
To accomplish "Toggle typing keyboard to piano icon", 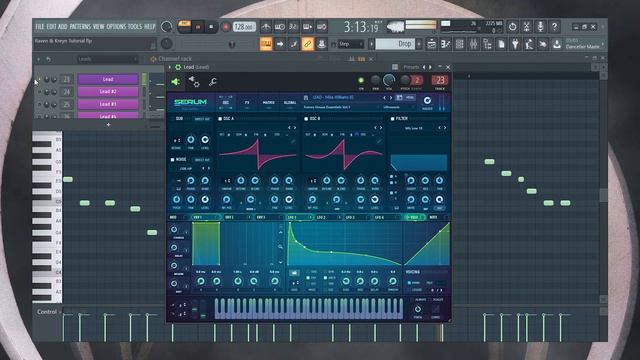I will (x=266, y=44).
